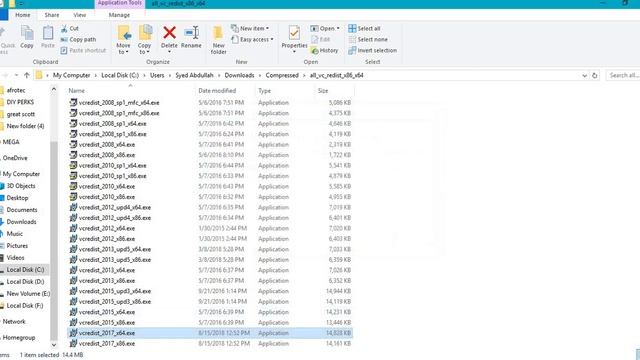Open OneDrive in navigation pane

15,158
